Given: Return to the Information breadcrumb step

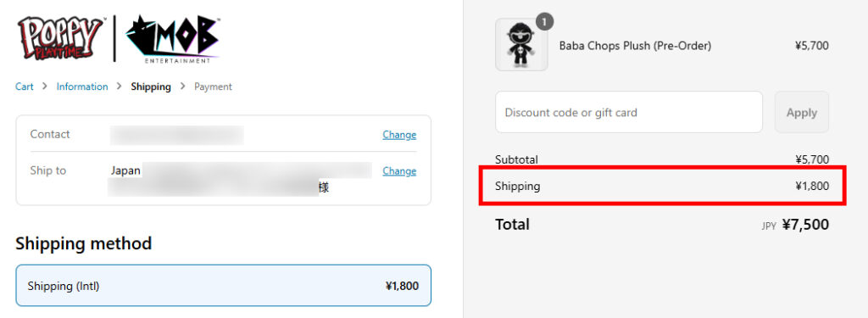Looking at the screenshot, I should tap(82, 86).
